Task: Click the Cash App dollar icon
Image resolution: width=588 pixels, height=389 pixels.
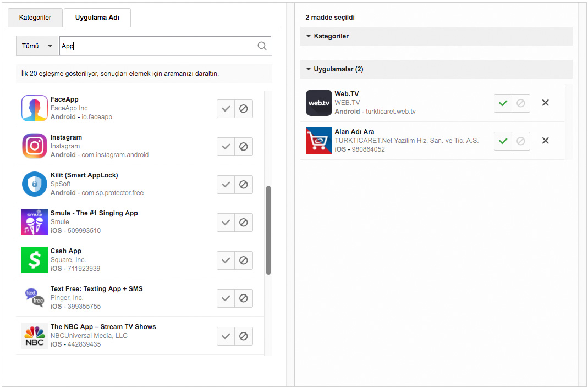Action: pyautogui.click(x=35, y=260)
